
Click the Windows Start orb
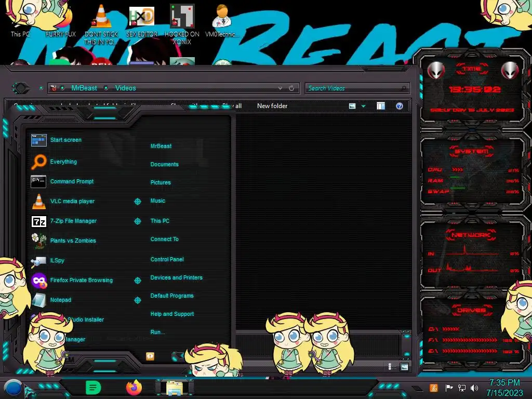[x=13, y=388]
